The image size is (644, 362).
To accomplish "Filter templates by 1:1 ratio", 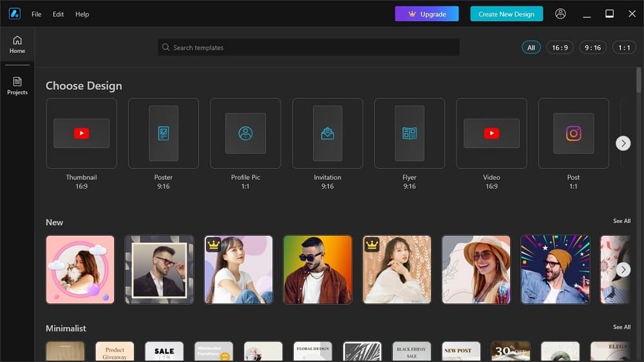I will (624, 48).
